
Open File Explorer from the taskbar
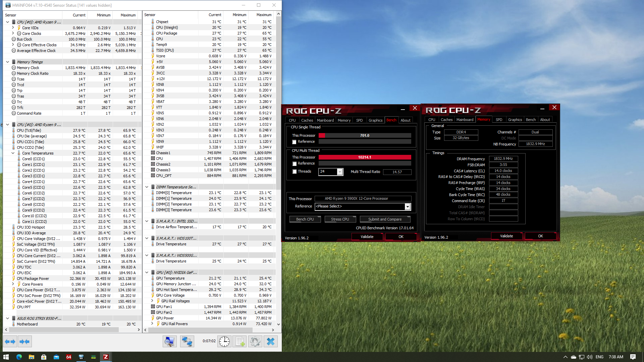click(x=31, y=357)
